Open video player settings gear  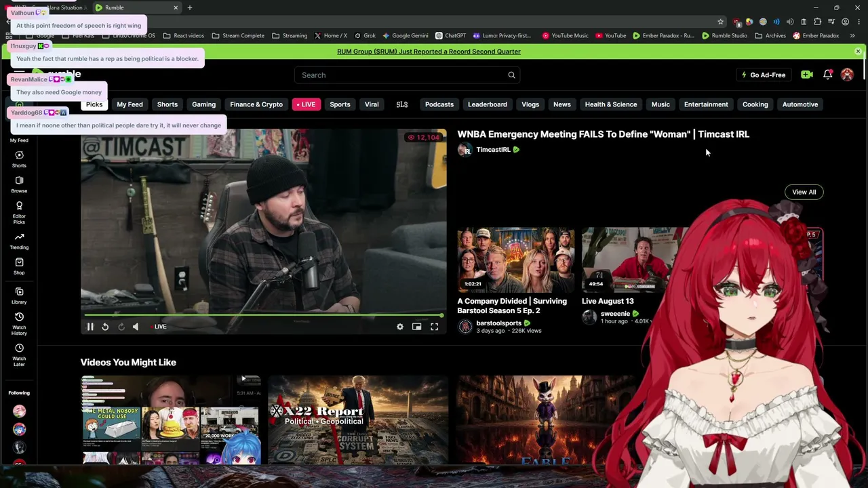coord(400,327)
